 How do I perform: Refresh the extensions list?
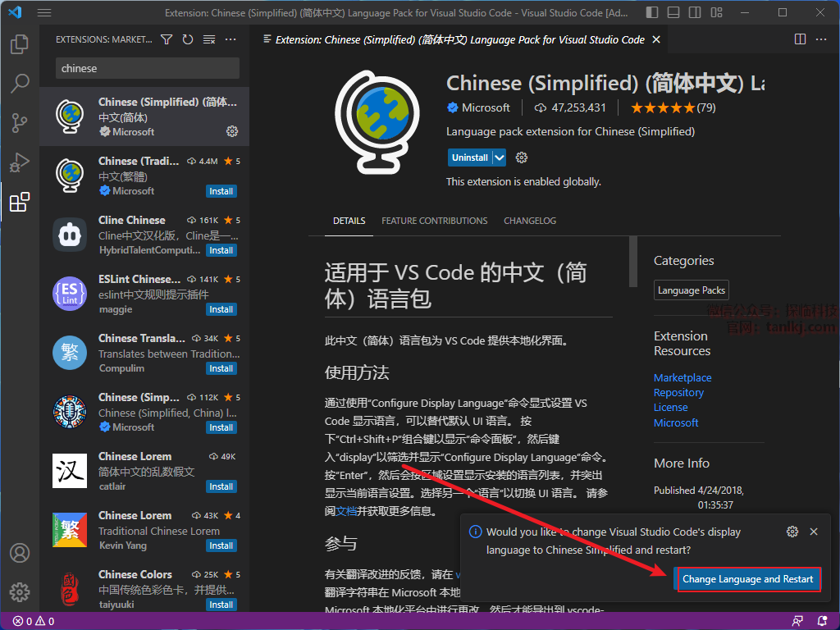coord(188,39)
